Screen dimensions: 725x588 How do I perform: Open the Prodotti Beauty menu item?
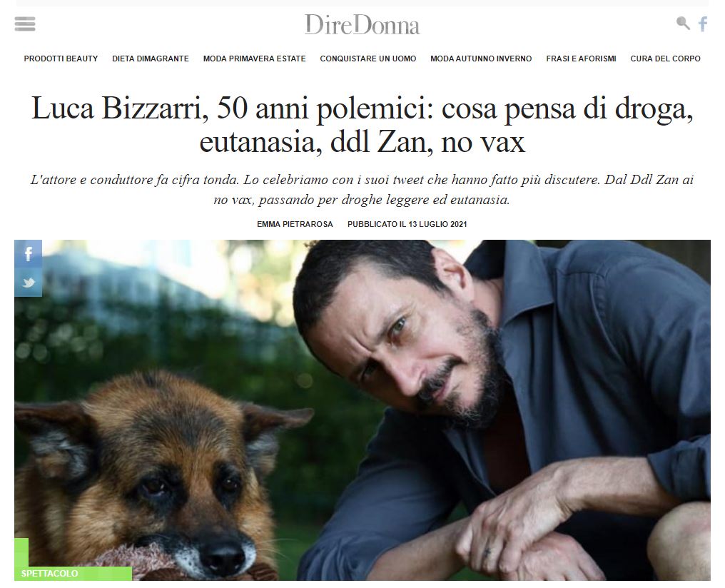point(61,59)
